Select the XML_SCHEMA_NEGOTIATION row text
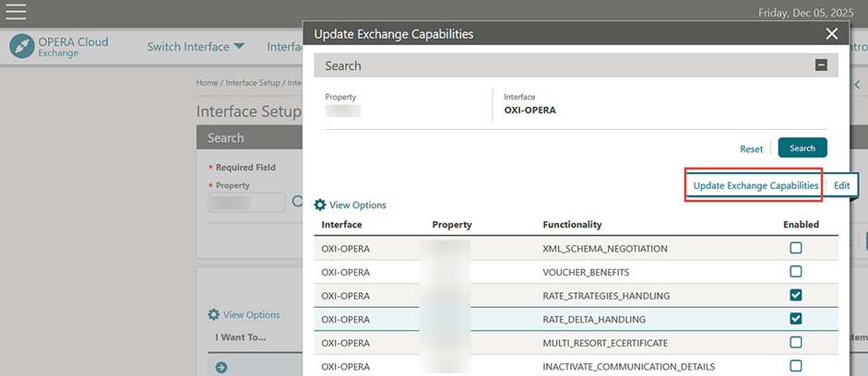The width and height of the screenshot is (868, 376). (x=605, y=249)
